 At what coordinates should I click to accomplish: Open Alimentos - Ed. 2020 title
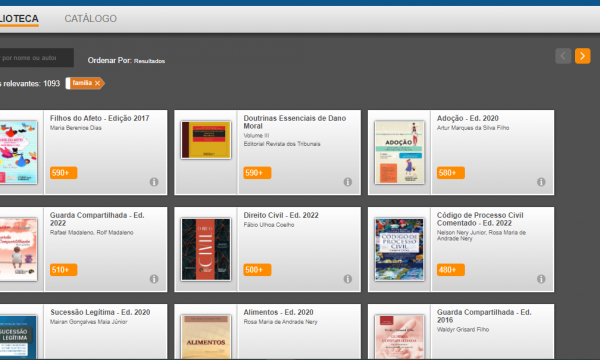click(279, 312)
